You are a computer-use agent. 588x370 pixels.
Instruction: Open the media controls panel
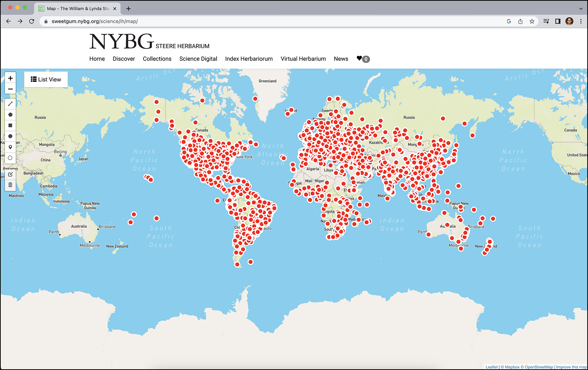546,21
